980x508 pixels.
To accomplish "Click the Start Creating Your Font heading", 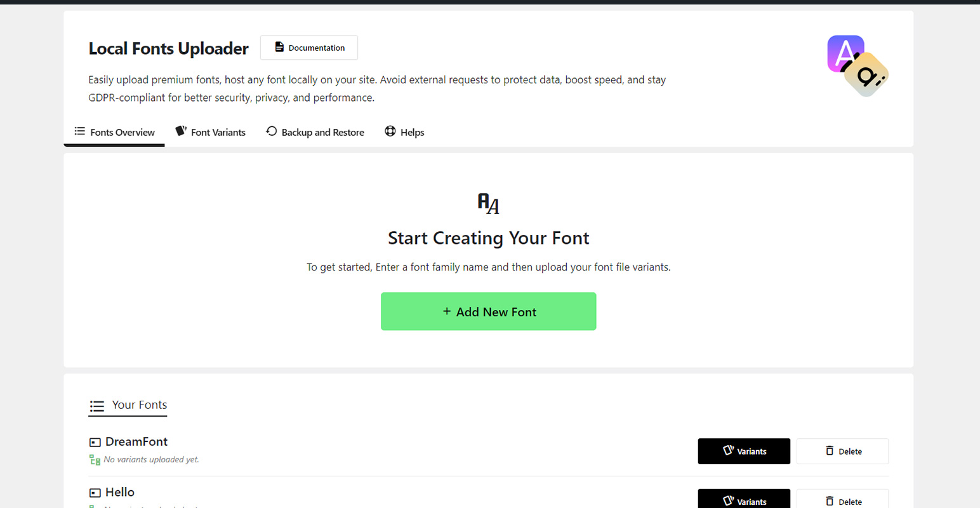I will coord(489,238).
